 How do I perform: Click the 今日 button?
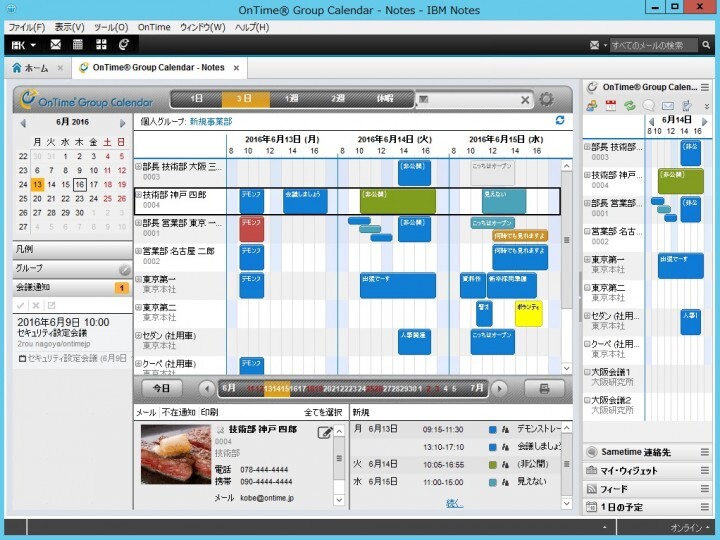click(x=162, y=389)
